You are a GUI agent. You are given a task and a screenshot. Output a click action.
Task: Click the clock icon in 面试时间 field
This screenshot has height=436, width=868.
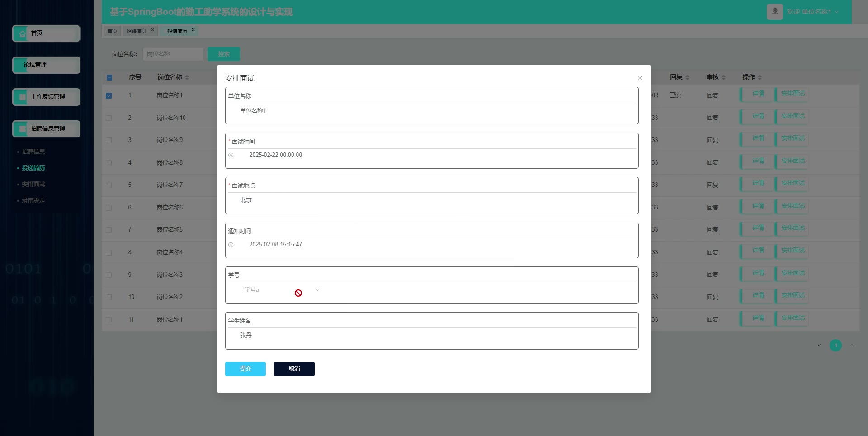[x=231, y=155]
